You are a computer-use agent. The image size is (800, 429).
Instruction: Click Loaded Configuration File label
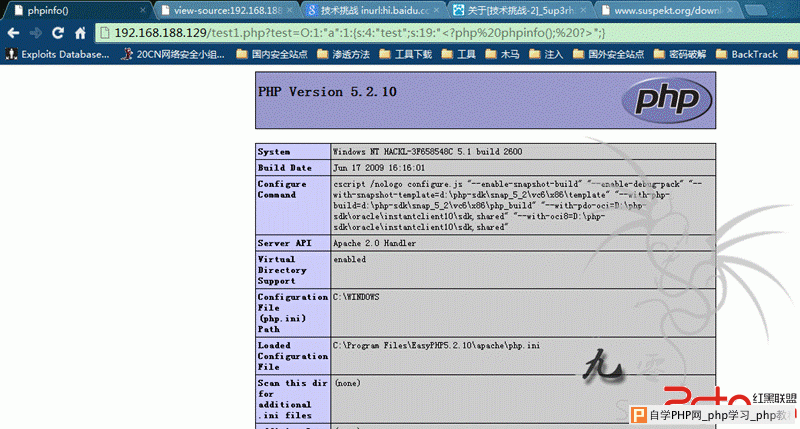pyautogui.click(x=293, y=356)
